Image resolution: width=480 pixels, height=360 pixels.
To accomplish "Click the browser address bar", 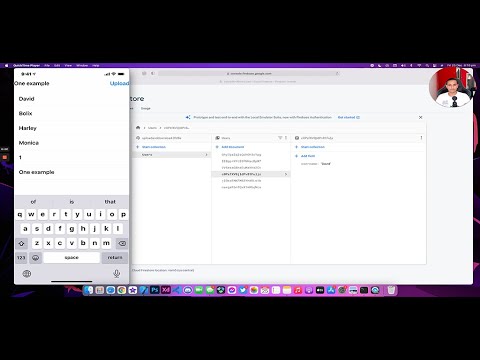I will 249,73.
